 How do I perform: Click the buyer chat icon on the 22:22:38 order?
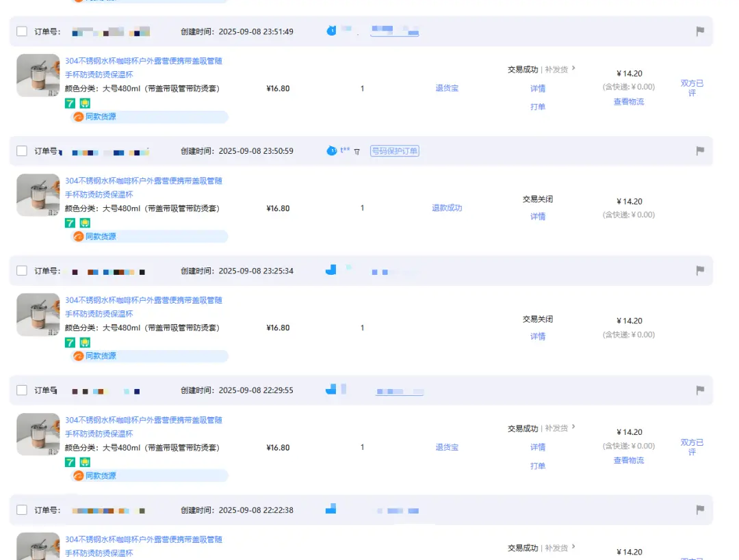pyautogui.click(x=331, y=509)
